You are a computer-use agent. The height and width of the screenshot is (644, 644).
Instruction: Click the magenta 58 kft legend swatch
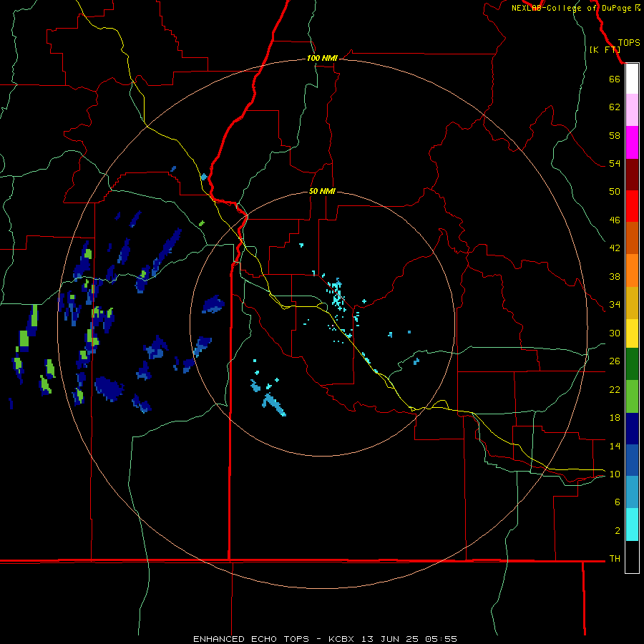coord(632,142)
